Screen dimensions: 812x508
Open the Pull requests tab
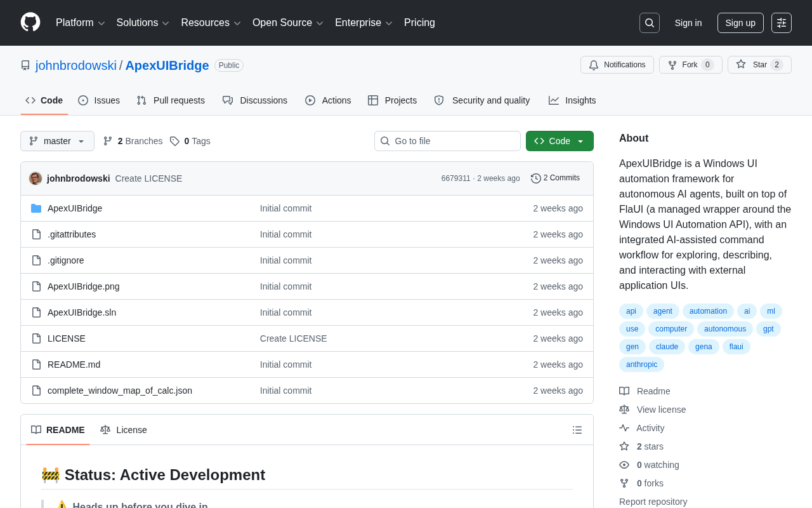click(x=171, y=100)
